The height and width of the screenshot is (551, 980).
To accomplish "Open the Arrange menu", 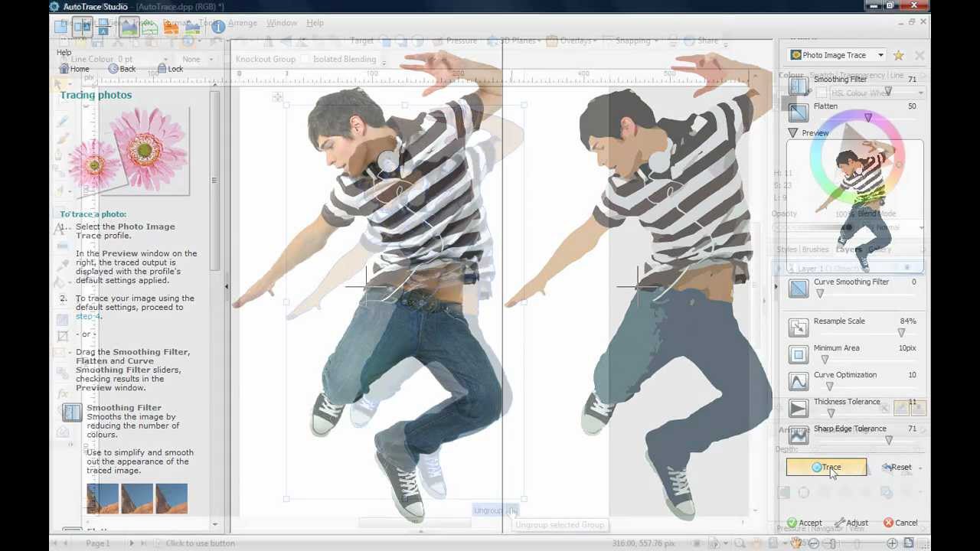I will click(243, 23).
